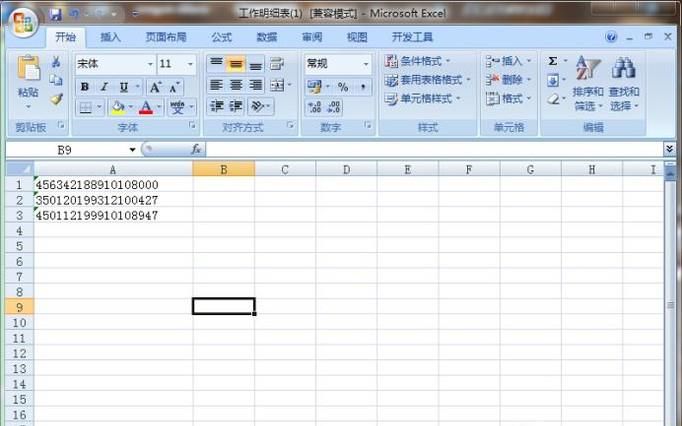Click the wrap text icon
Screen dimensions: 682x426
[x=277, y=64]
